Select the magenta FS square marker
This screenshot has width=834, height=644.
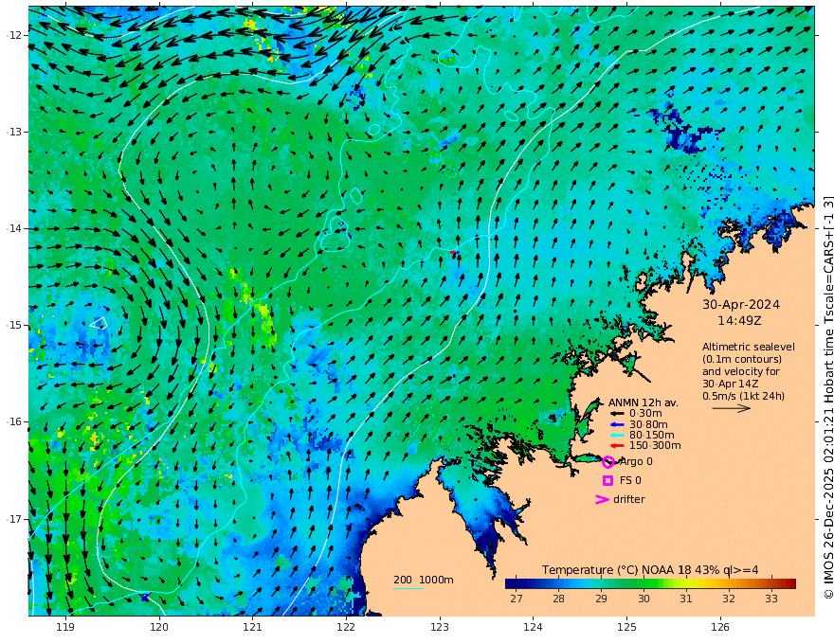(607, 480)
